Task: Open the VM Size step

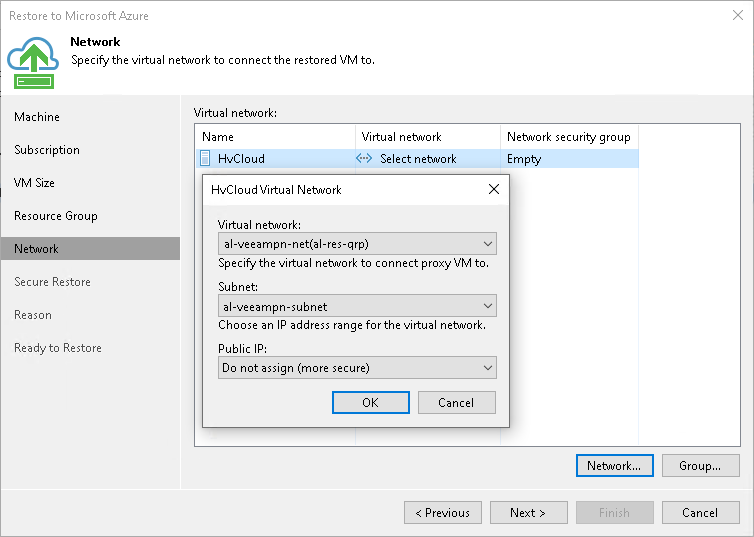Action: coord(35,183)
